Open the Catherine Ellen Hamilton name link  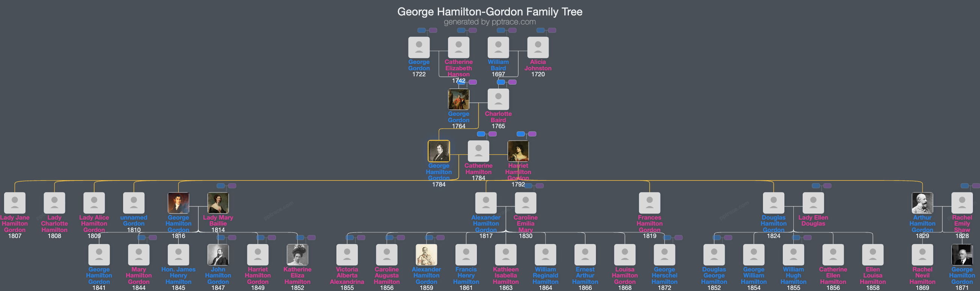[x=833, y=275]
